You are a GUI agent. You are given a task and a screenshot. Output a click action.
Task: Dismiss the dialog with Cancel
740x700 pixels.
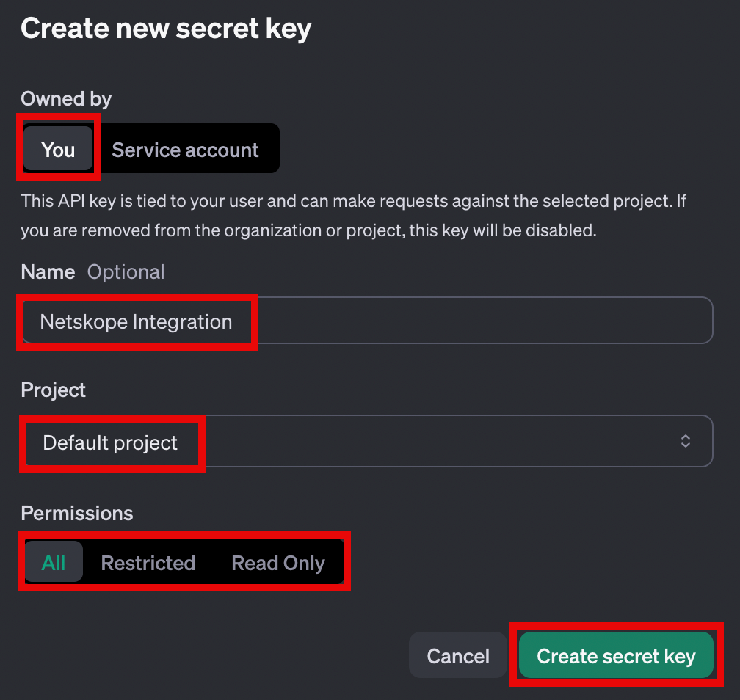[x=457, y=655]
